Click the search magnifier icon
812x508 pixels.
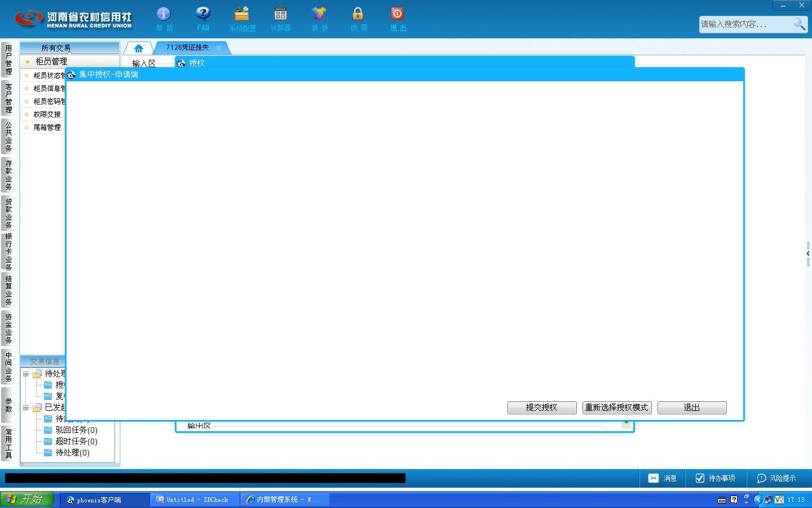coord(799,24)
